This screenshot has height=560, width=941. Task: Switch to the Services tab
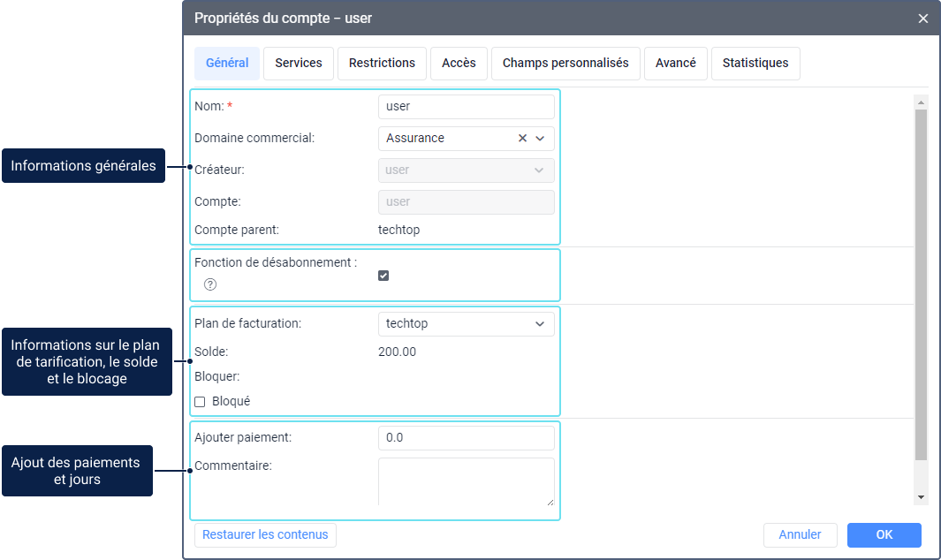point(299,64)
